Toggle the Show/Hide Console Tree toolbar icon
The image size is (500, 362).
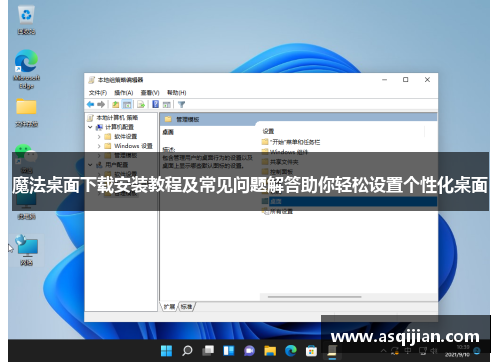coord(127,105)
